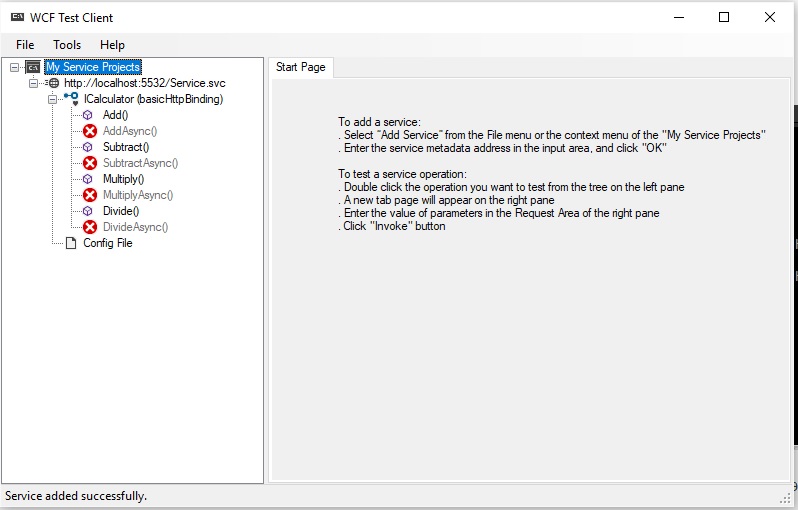This screenshot has height=510, width=798.
Task: Click the cube icon next to Subtract()
Action: 88,147
